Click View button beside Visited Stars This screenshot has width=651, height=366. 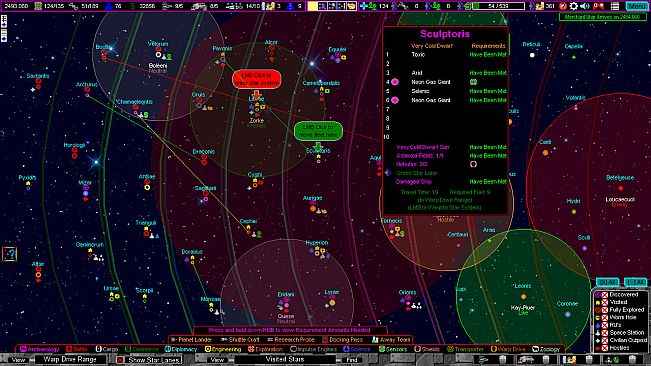217,360
